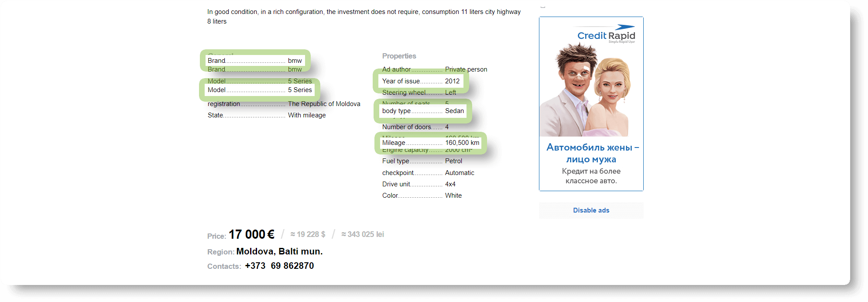The width and height of the screenshot is (868, 302).
Task: Click the 'Drive unit' label
Action: click(x=396, y=184)
